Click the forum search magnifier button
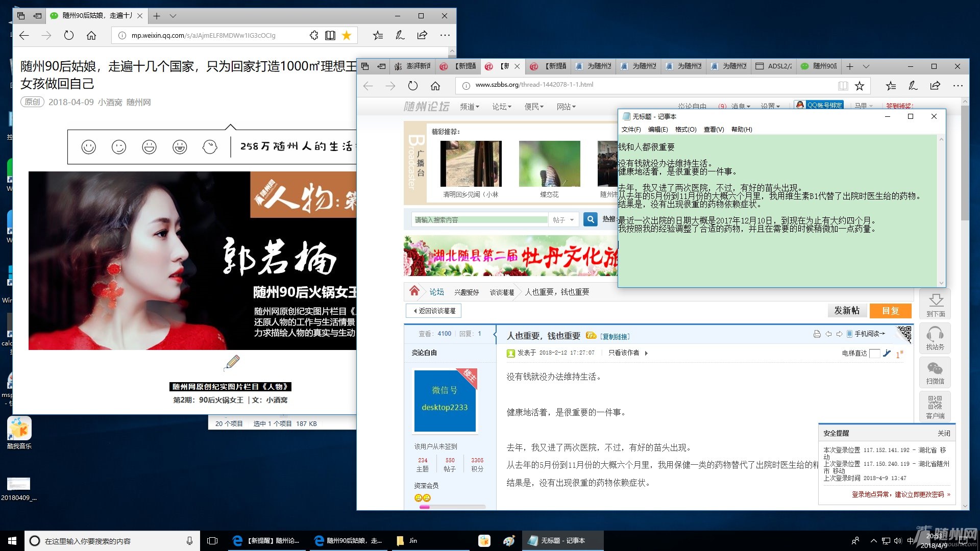Screen dimensions: 980x551 click(591, 219)
